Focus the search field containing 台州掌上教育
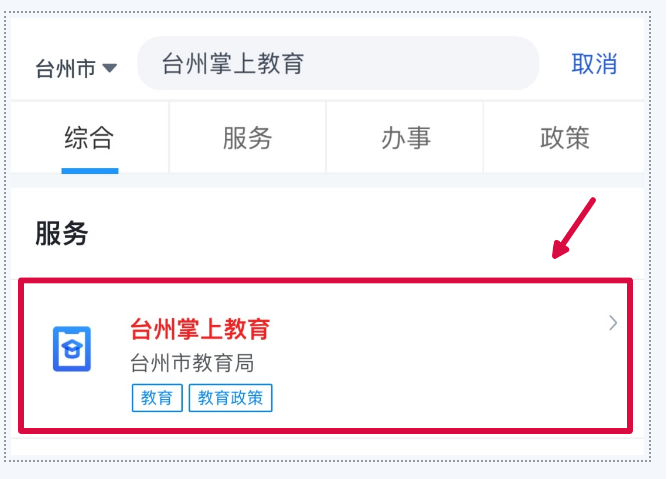Viewport: 668px width, 479px height. (x=338, y=65)
